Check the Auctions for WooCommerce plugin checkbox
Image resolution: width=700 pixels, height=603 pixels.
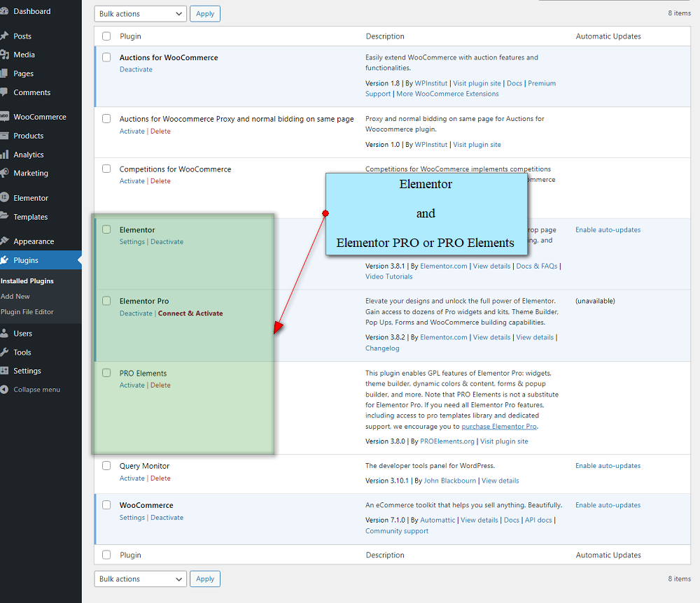tap(106, 57)
